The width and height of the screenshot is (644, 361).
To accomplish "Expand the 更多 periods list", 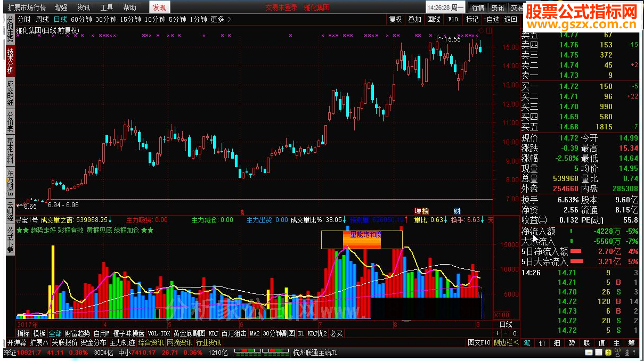I will point(221,20).
